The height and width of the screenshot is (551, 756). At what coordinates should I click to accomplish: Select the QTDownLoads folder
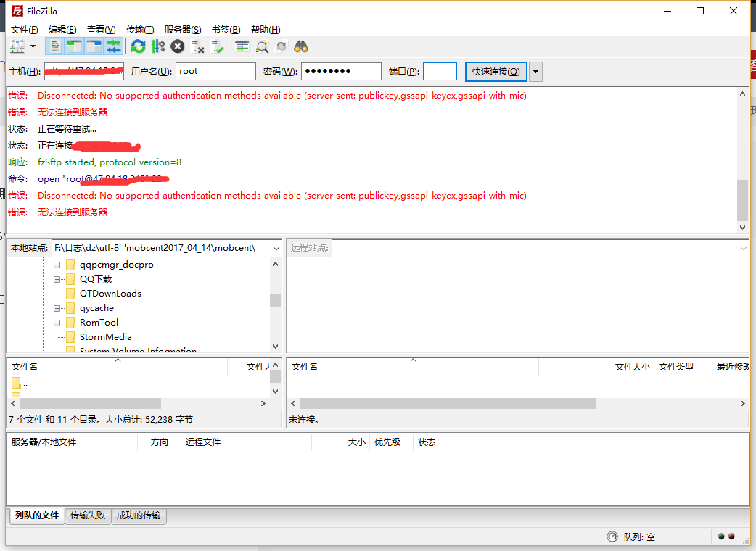[110, 294]
